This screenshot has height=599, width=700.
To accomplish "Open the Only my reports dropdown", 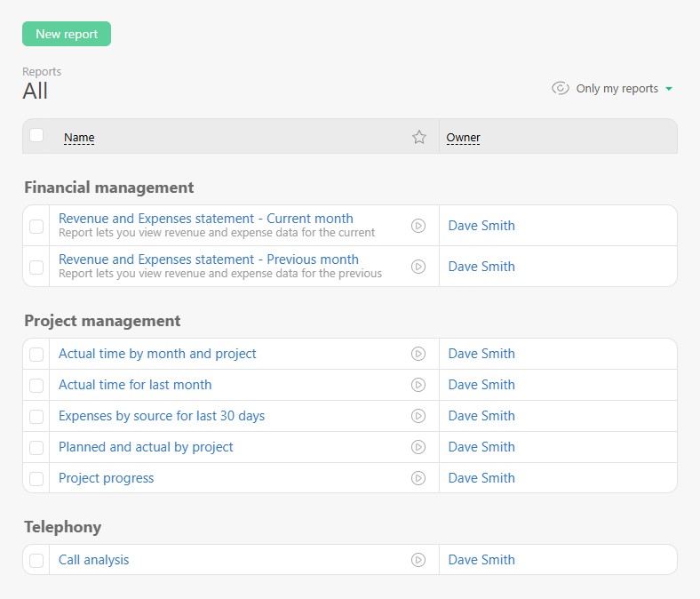I will pyautogui.click(x=624, y=89).
